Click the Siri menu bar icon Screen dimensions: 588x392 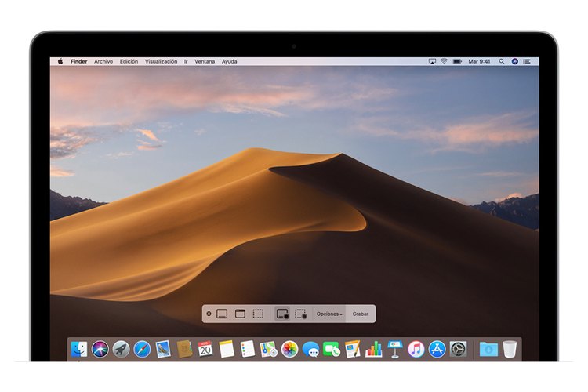(x=515, y=61)
